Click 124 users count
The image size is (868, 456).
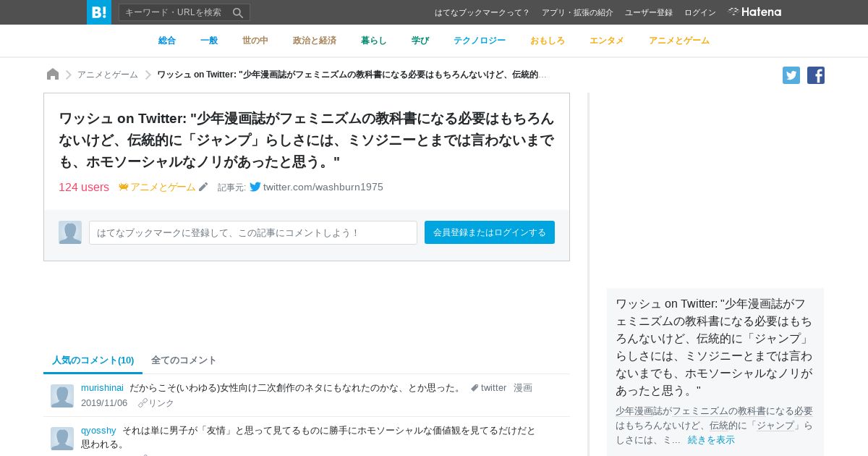[84, 187]
